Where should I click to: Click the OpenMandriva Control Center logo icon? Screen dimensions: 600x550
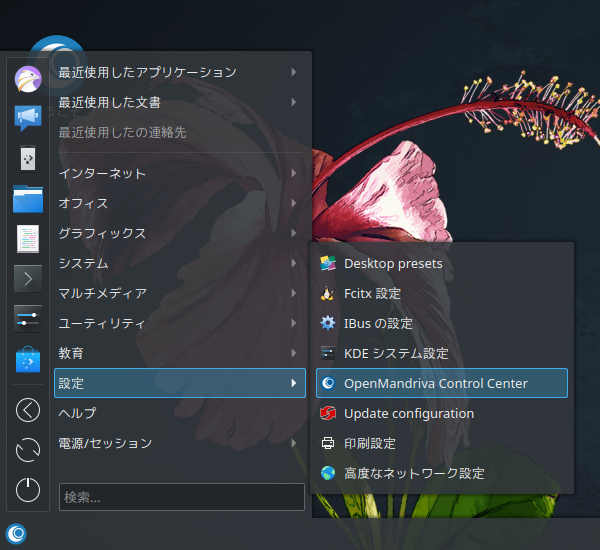328,383
